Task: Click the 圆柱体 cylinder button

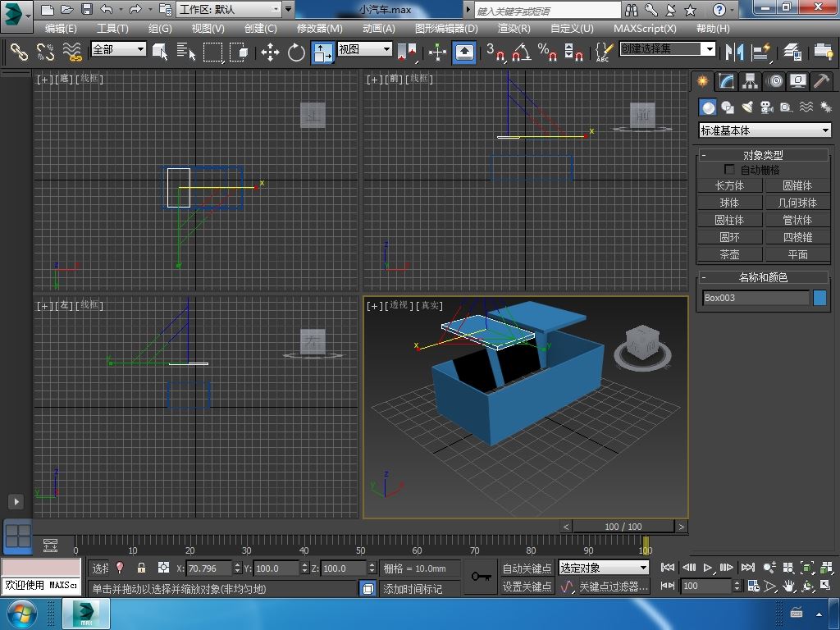Action: (x=729, y=220)
